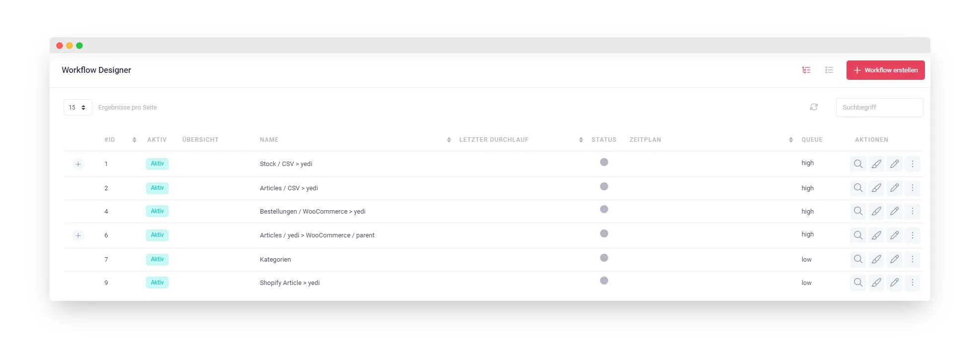The image size is (980, 338).
Task: Toggle Aktiv badge of Stock / CSV > yedi
Action: [x=157, y=164]
